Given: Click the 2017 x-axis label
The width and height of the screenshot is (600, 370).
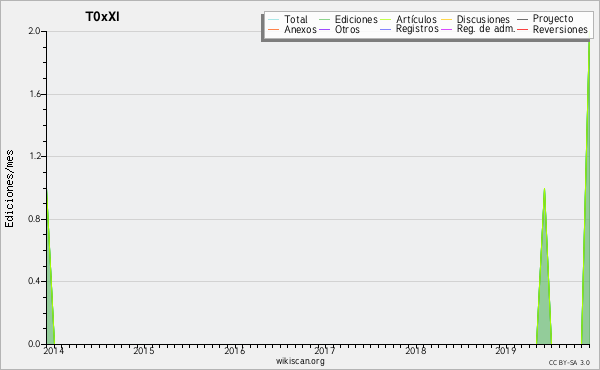Looking at the screenshot, I should pos(325,350).
